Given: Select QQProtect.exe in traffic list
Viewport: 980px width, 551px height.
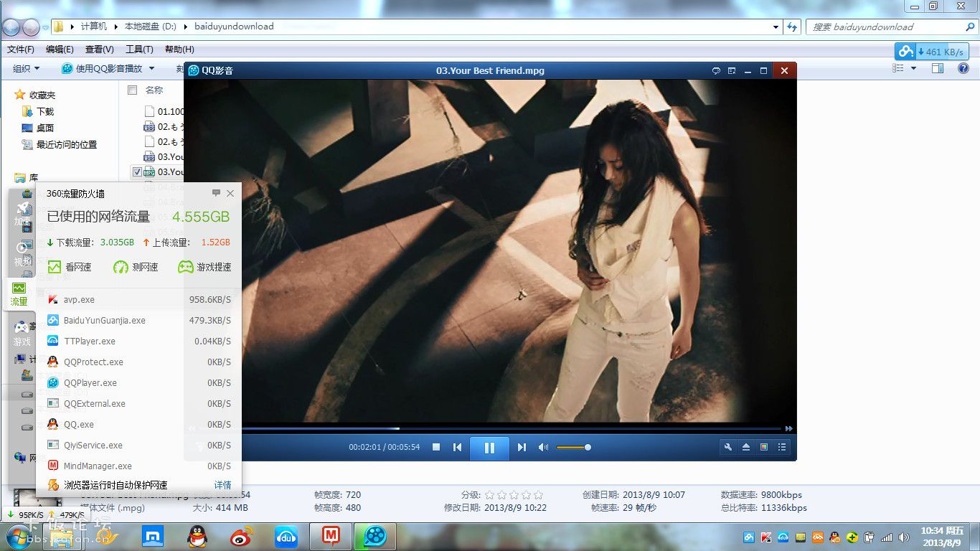Looking at the screenshot, I should pos(139,362).
